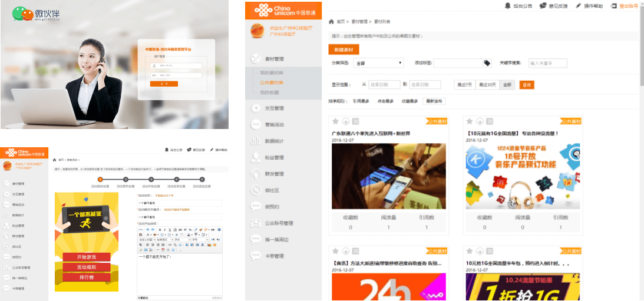Select 我的素材库 in the sidebar submenu

pyautogui.click(x=272, y=72)
